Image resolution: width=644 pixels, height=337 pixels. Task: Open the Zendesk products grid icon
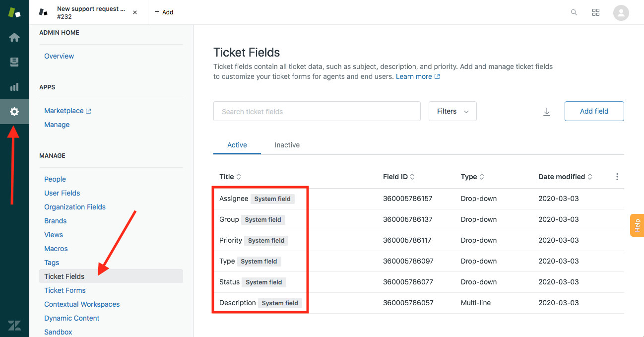[596, 12]
